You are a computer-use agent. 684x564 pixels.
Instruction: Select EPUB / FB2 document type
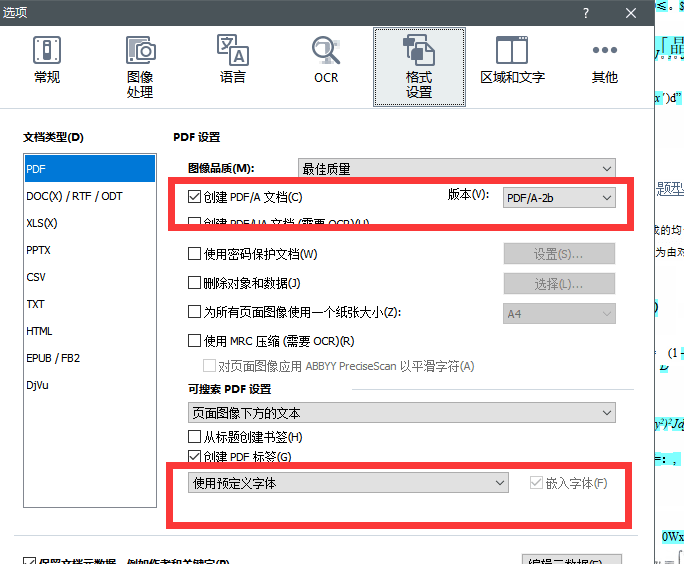pyautogui.click(x=90, y=359)
